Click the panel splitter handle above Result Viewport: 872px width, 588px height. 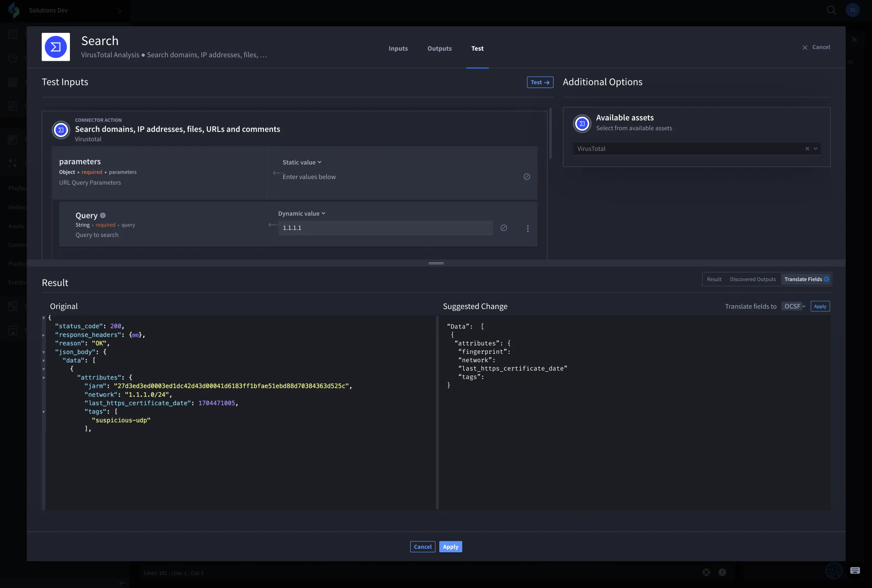(x=436, y=263)
